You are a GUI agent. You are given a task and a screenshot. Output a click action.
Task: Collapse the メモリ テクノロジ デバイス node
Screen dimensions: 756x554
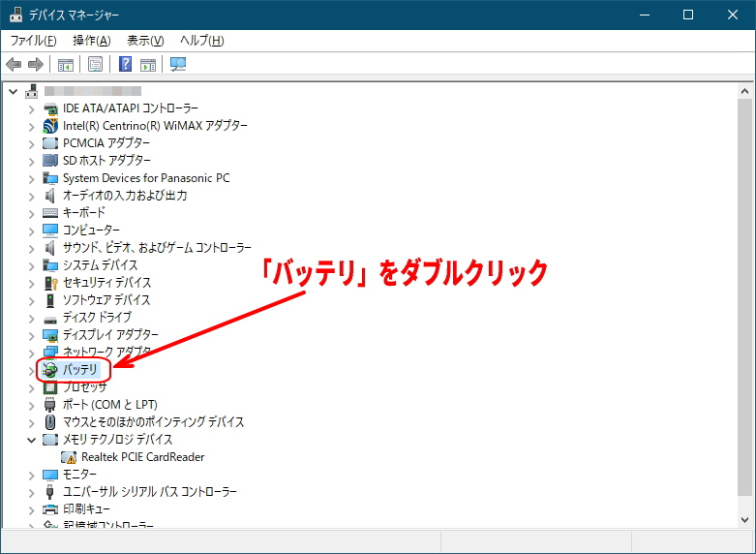(31, 439)
